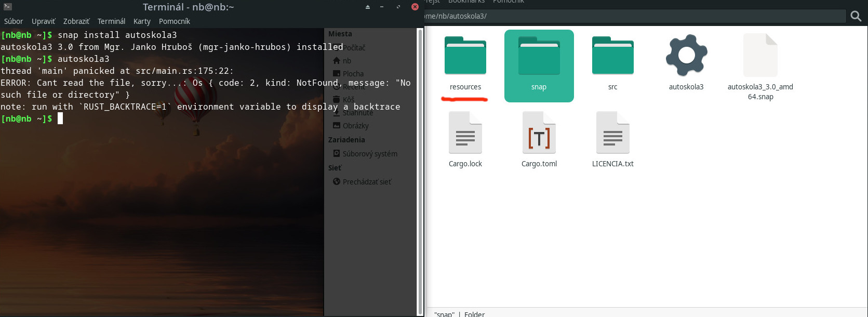The width and height of the screenshot is (868, 317).
Task: Open the selected snap folder
Action: 539,57
